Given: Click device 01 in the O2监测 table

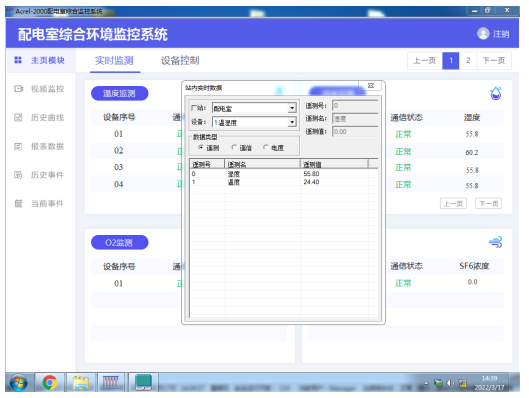Looking at the screenshot, I should [x=118, y=283].
